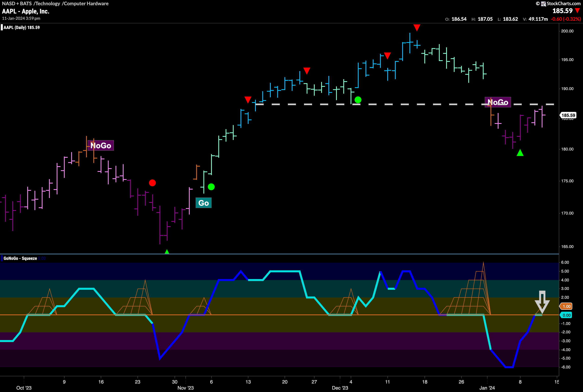The image size is (583, 392).
Task: Click the 190.00 price axis label
Action: [x=567, y=89]
